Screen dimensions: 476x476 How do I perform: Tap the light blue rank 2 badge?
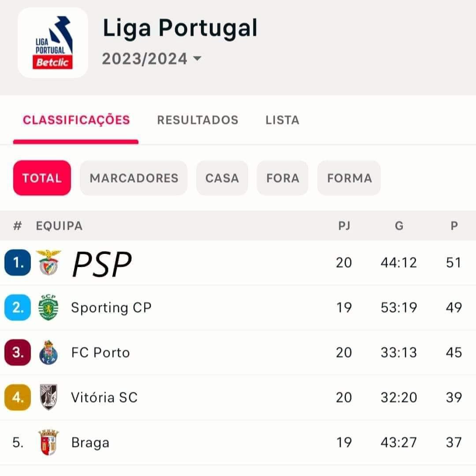point(18,308)
